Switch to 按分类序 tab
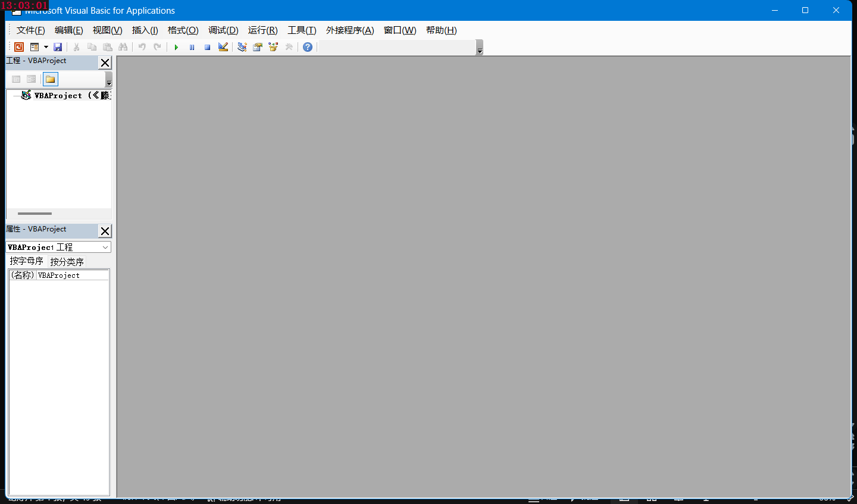The width and height of the screenshot is (857, 504). (67, 262)
